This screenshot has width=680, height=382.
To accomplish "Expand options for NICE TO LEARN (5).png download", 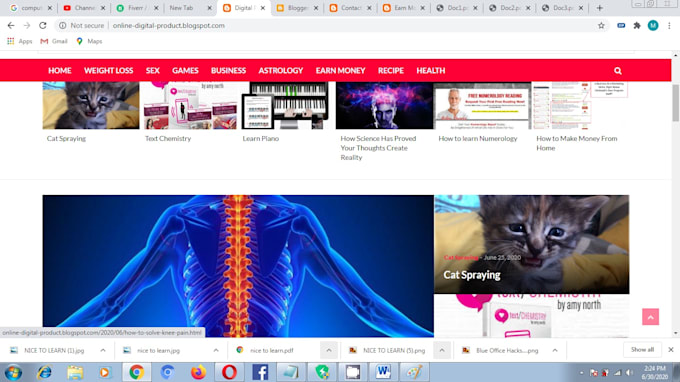I will [x=441, y=350].
